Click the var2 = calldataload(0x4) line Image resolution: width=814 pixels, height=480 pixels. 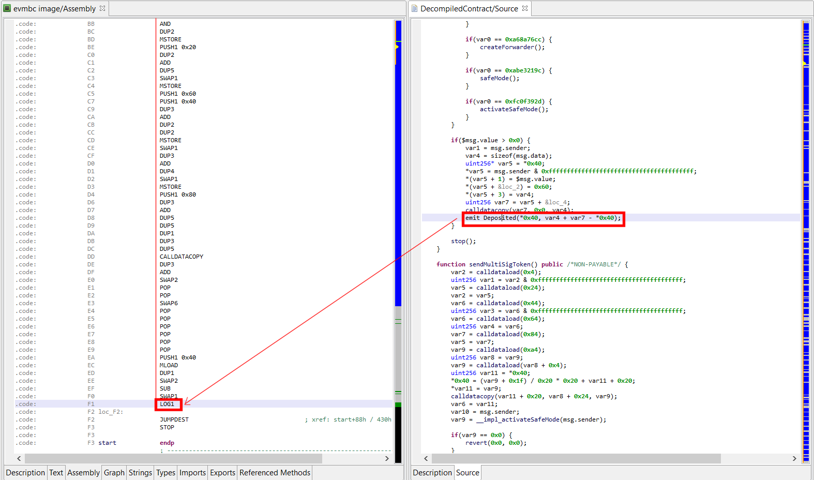click(496, 272)
